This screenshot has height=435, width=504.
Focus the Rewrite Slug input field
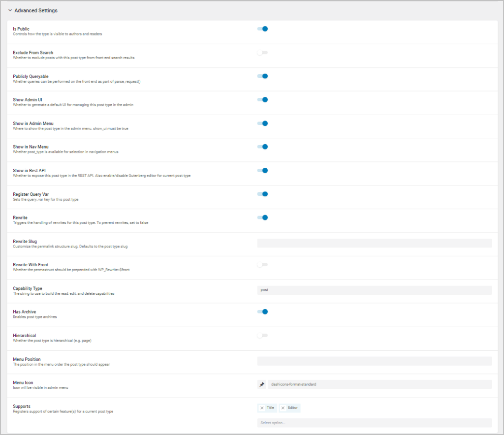pyautogui.click(x=375, y=243)
